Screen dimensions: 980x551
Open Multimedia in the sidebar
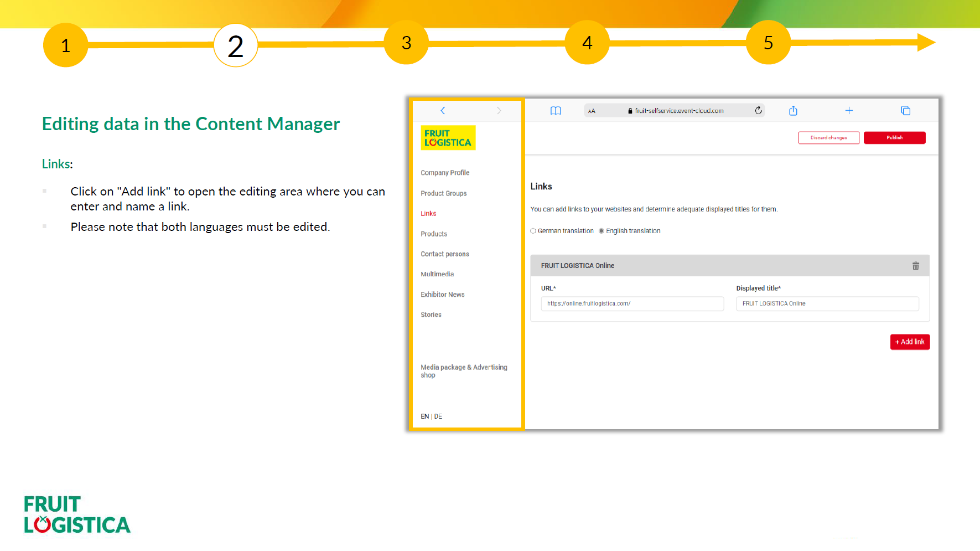437,274
